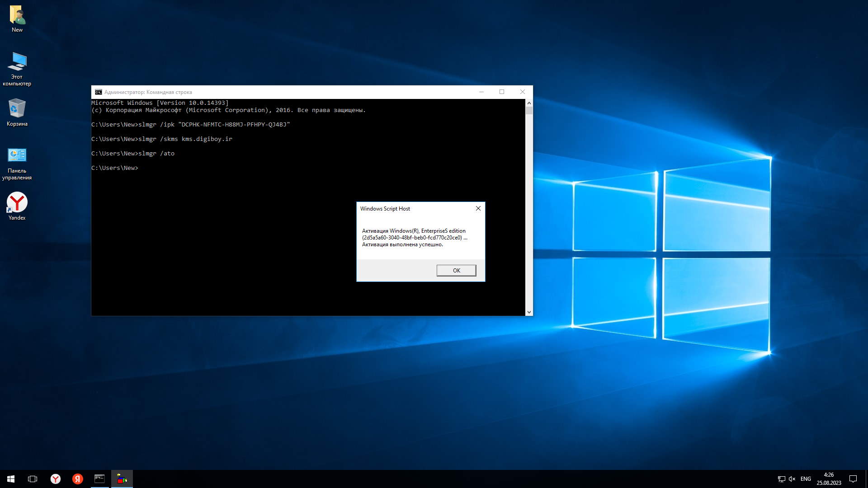Click command prompt scrollbar down arrow
The height and width of the screenshot is (488, 868).
(x=529, y=312)
